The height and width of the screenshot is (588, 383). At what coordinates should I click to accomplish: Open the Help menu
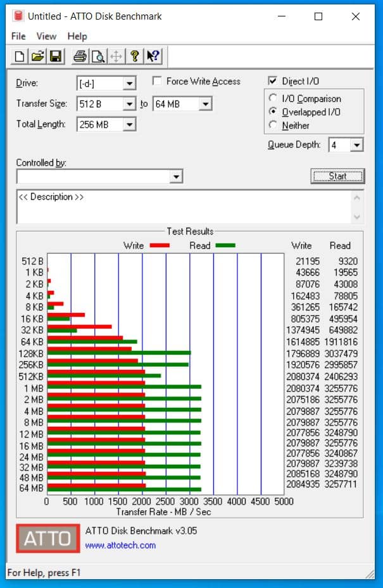tap(77, 37)
